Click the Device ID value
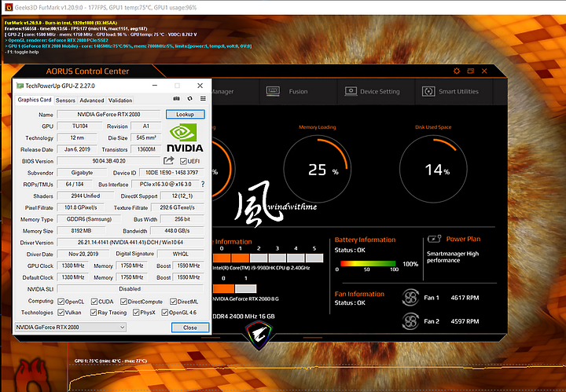 pos(171,172)
